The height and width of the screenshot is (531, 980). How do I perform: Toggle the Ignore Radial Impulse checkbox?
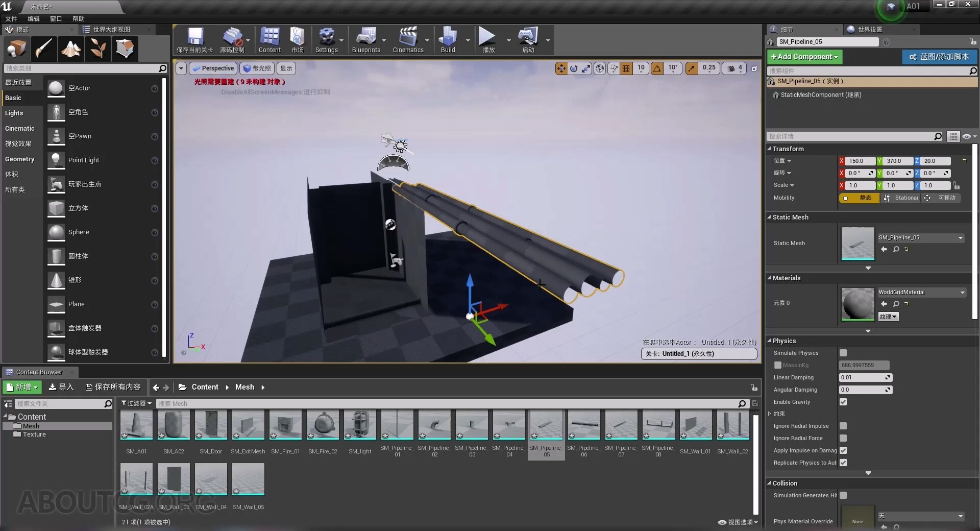point(843,426)
